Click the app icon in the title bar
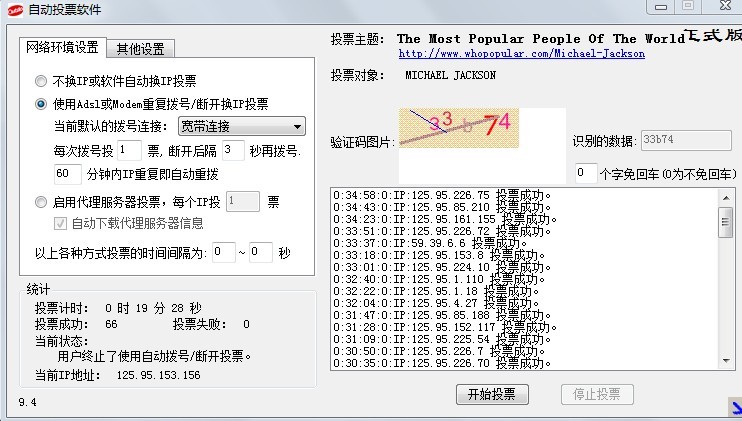Viewport: 742px width, 421px height. coord(12,9)
